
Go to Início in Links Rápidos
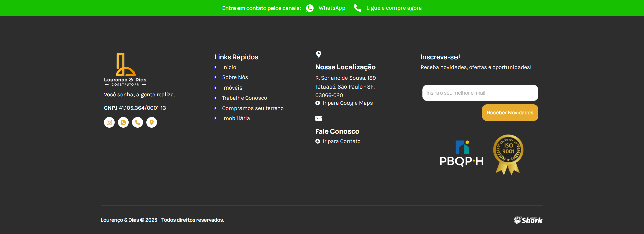229,67
